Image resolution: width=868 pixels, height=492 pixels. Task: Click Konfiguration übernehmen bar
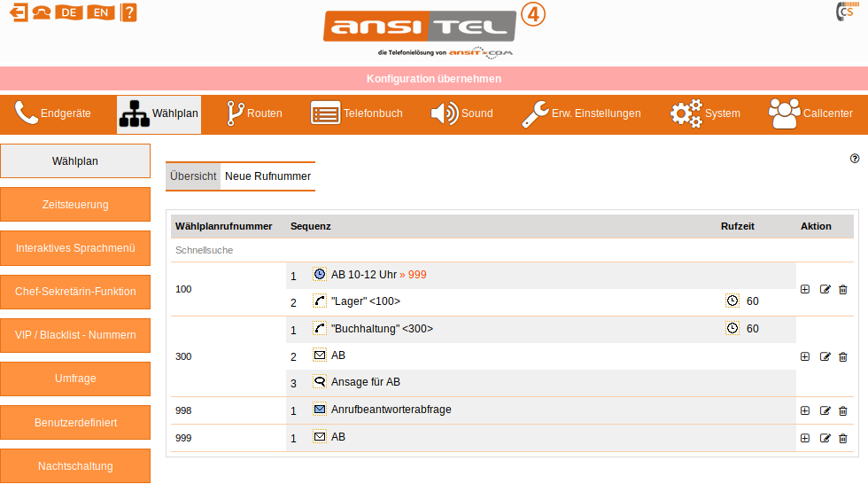point(434,79)
